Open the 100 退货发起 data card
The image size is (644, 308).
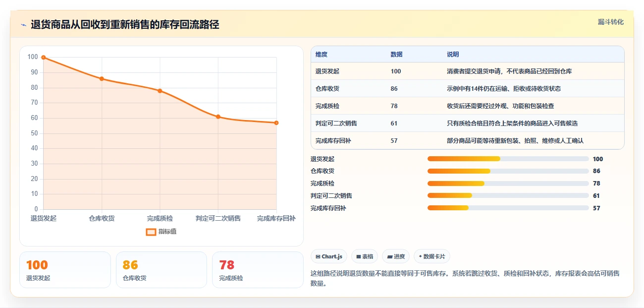(x=65, y=270)
